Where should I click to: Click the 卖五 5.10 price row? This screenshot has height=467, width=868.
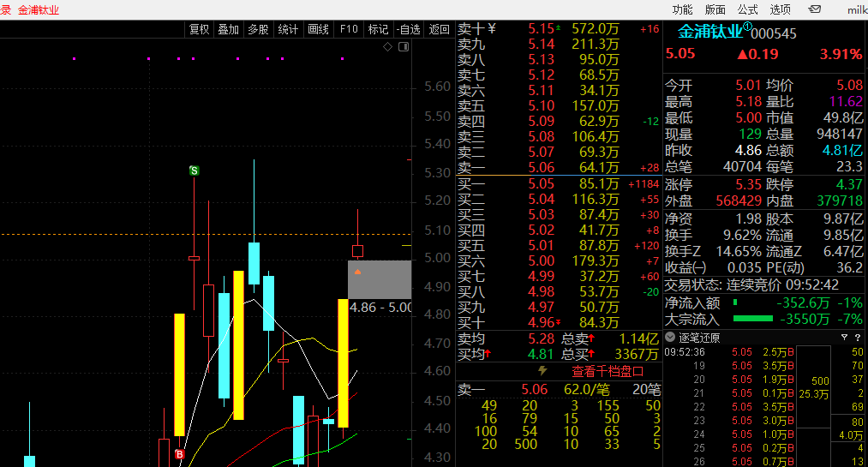coord(559,105)
